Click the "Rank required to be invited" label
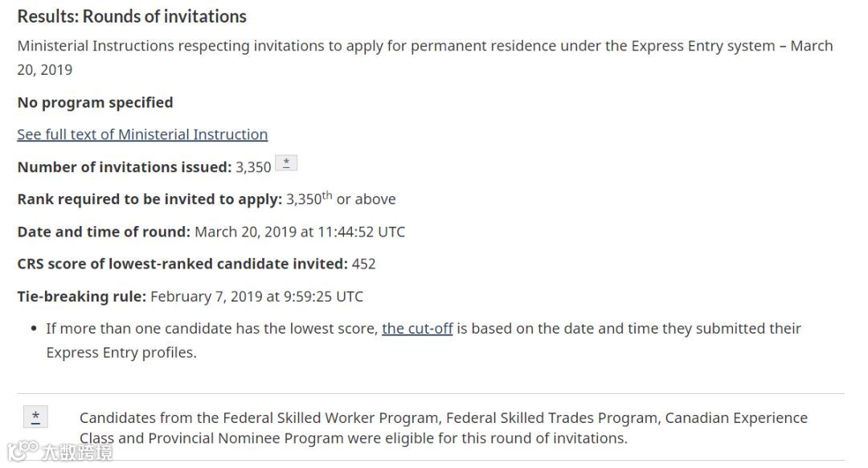Image resolution: width=868 pixels, height=468 pixels. tap(149, 199)
